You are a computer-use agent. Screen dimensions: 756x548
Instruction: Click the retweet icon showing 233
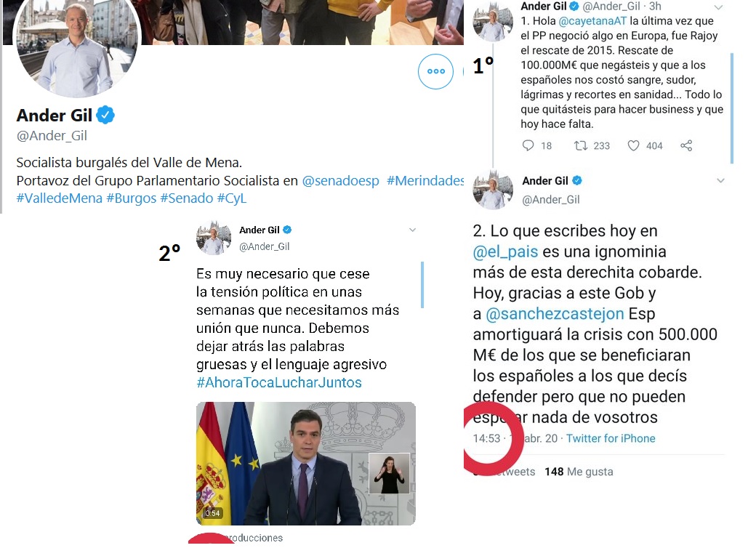pos(581,145)
